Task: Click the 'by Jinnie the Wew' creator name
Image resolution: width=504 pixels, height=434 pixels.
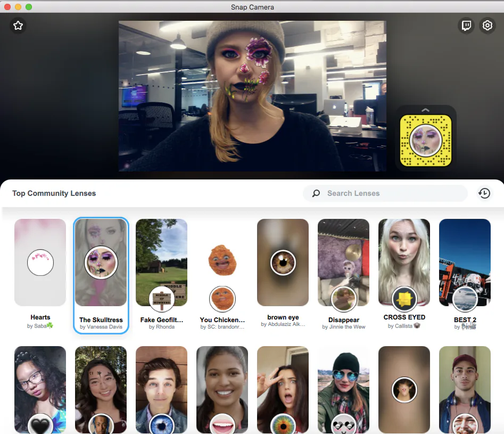Action: pos(344,326)
